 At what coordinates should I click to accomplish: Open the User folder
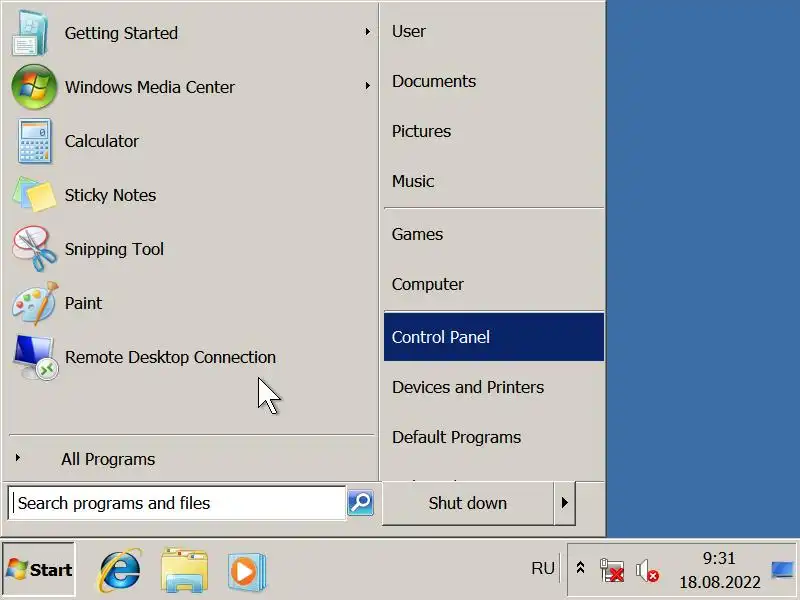[493, 31]
